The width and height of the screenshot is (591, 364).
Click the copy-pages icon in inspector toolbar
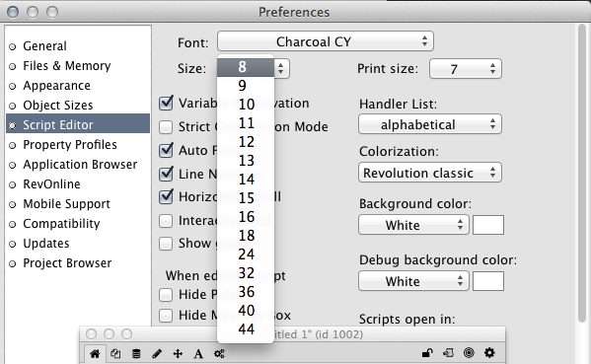pyautogui.click(x=115, y=353)
